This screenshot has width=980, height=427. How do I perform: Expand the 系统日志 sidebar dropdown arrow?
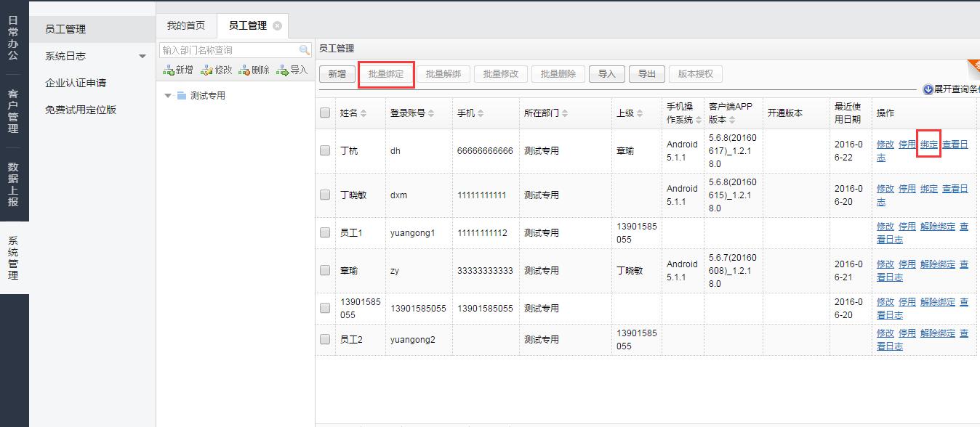(142, 57)
